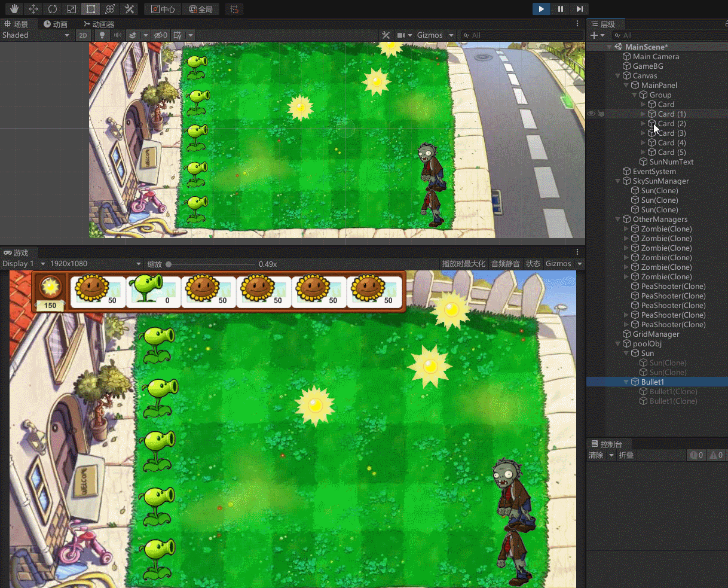Collapse the MainPanel node
Viewport: 728px width, 588px height.
click(626, 85)
